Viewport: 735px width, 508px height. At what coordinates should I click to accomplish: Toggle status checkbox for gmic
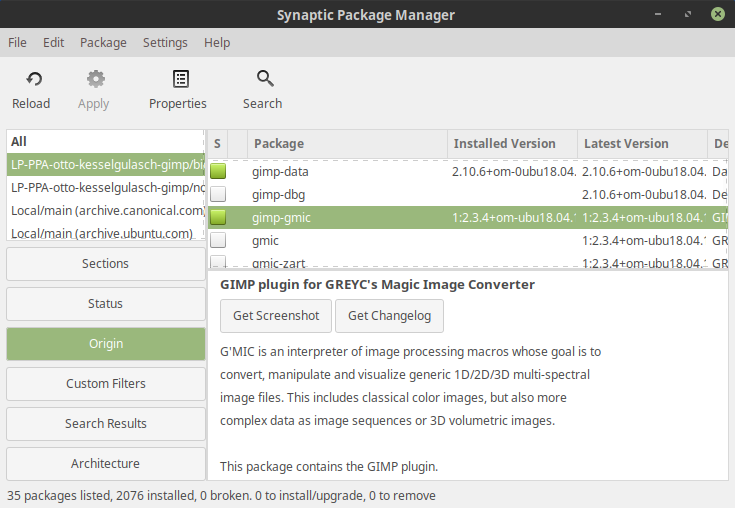[218, 240]
